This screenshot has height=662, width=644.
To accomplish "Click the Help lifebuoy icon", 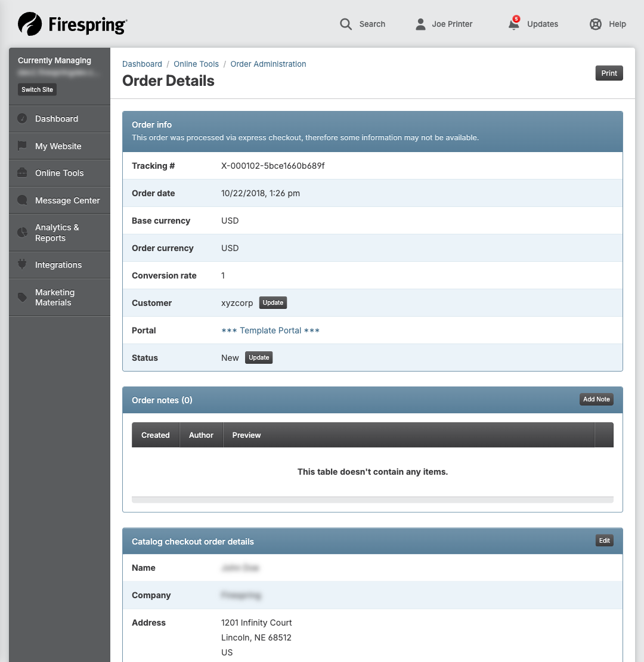I will pyautogui.click(x=596, y=24).
